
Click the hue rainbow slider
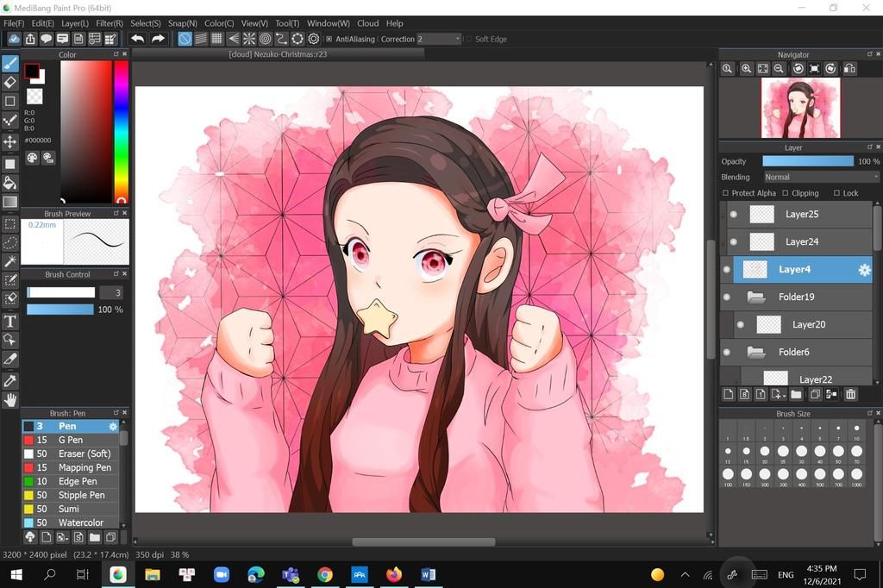tap(121, 132)
